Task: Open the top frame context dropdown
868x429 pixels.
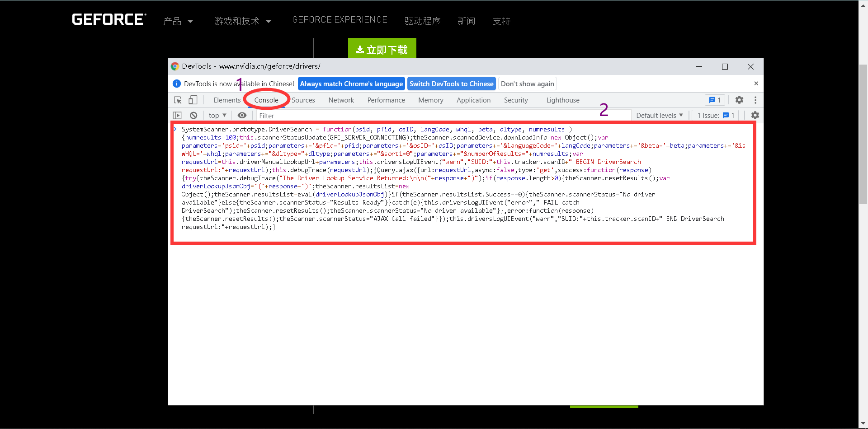Action: 217,115
